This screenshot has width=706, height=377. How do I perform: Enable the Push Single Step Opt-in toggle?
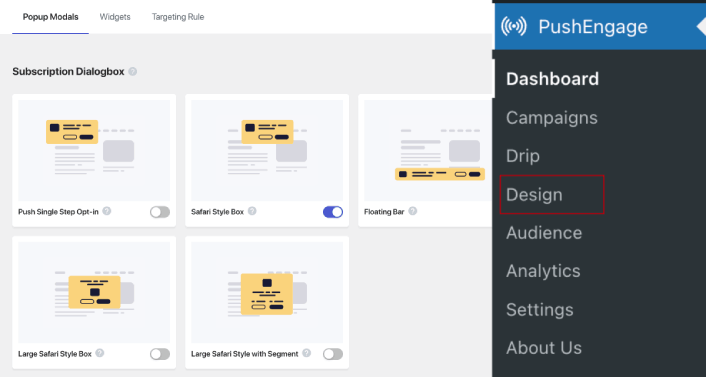tap(160, 212)
